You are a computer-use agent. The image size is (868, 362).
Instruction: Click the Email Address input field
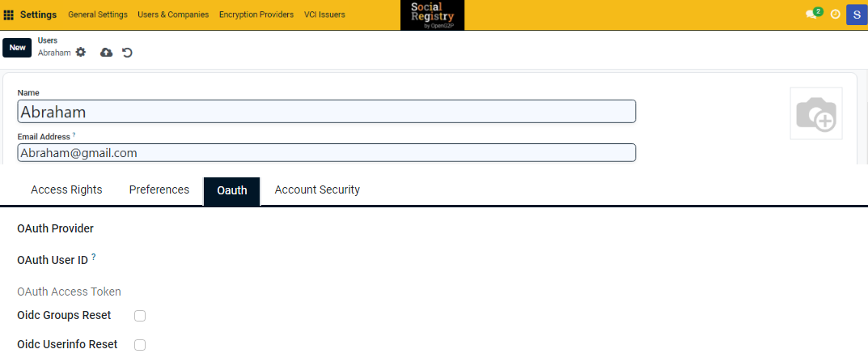coord(326,152)
